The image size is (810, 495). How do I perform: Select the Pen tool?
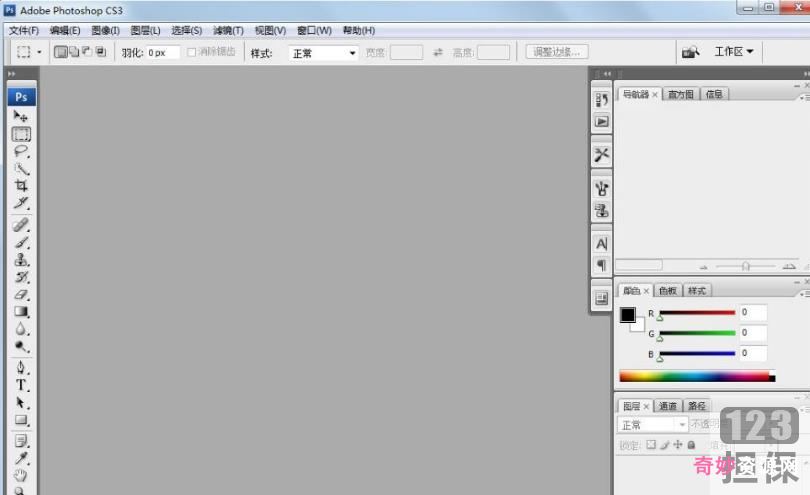coord(21,367)
